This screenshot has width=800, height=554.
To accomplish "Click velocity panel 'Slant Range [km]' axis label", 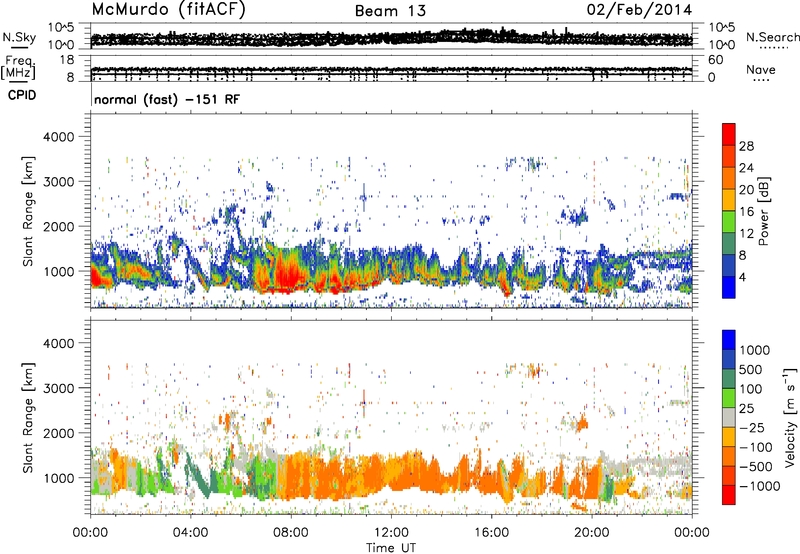I will click(x=28, y=417).
